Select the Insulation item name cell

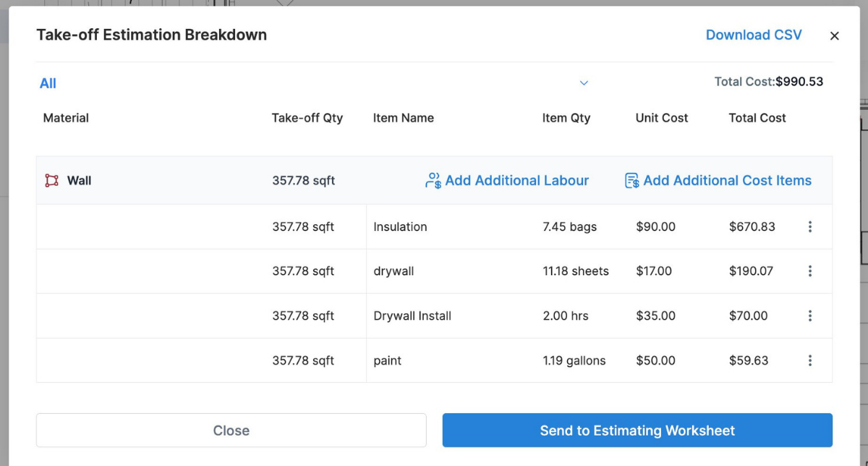click(x=400, y=226)
